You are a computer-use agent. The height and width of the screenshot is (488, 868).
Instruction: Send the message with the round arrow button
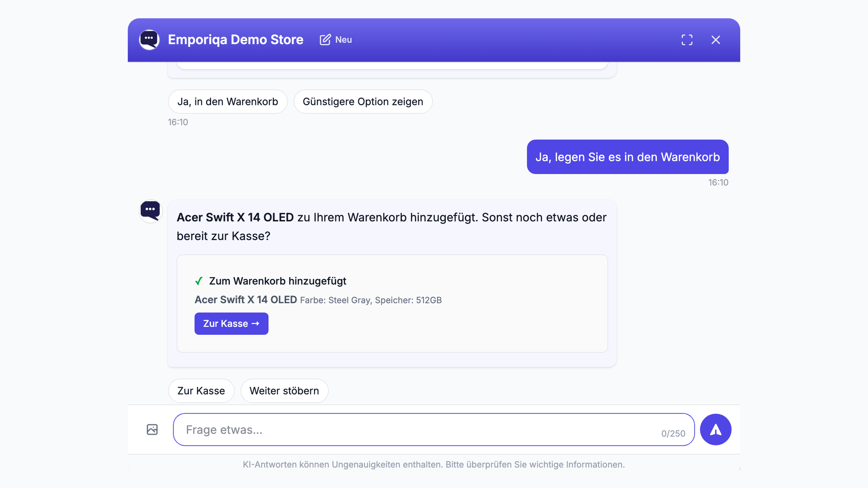[x=716, y=430]
